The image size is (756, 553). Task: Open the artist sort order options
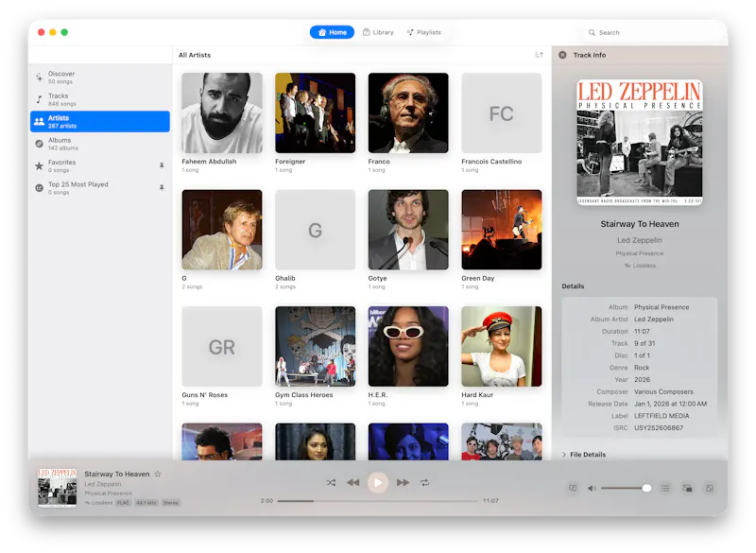click(539, 55)
